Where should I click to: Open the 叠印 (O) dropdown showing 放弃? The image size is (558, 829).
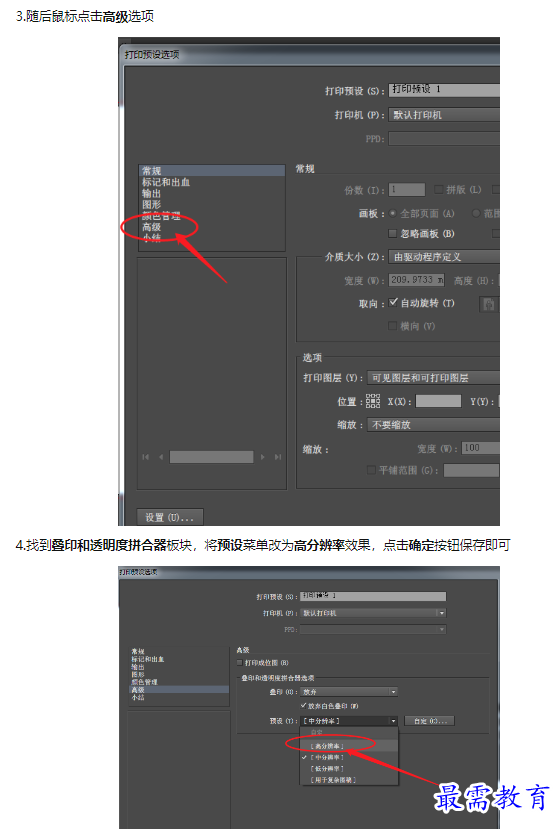349,692
